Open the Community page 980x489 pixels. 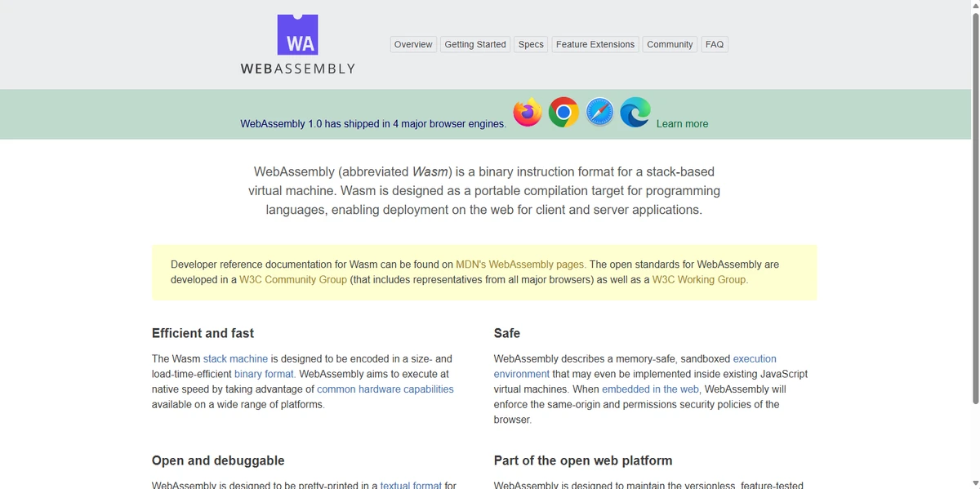pos(669,44)
